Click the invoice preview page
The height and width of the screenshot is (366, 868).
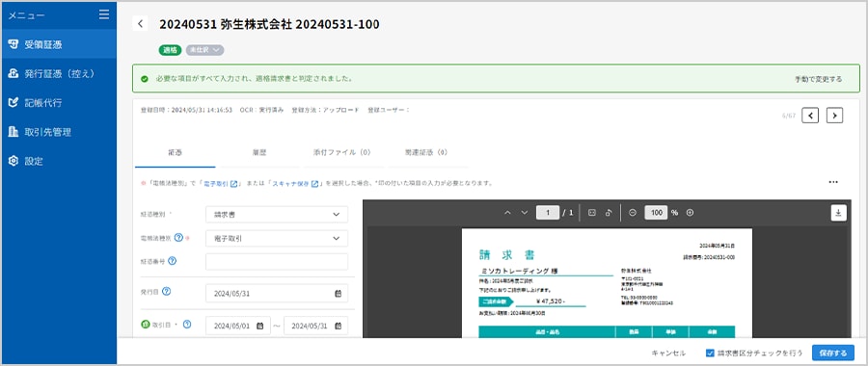(607, 282)
